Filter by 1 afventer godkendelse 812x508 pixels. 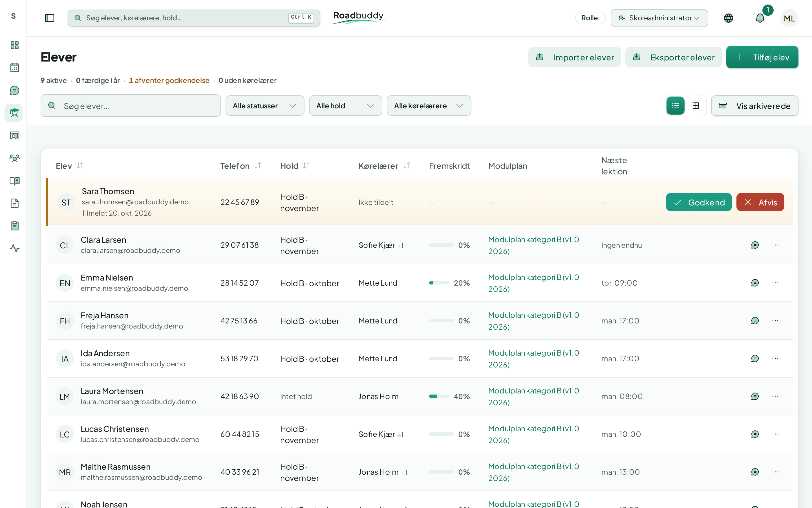coord(169,80)
